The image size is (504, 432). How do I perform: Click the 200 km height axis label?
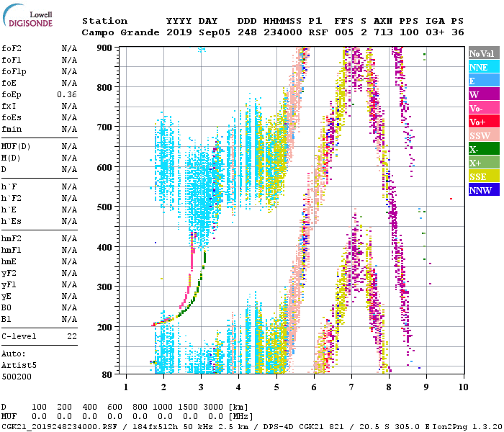[x=104, y=327]
